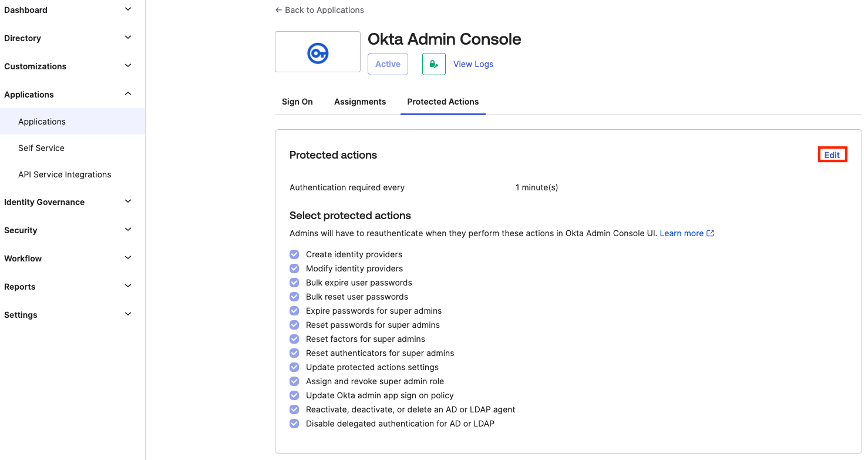
Task: Disable Reset factors for super admins
Action: coord(294,338)
